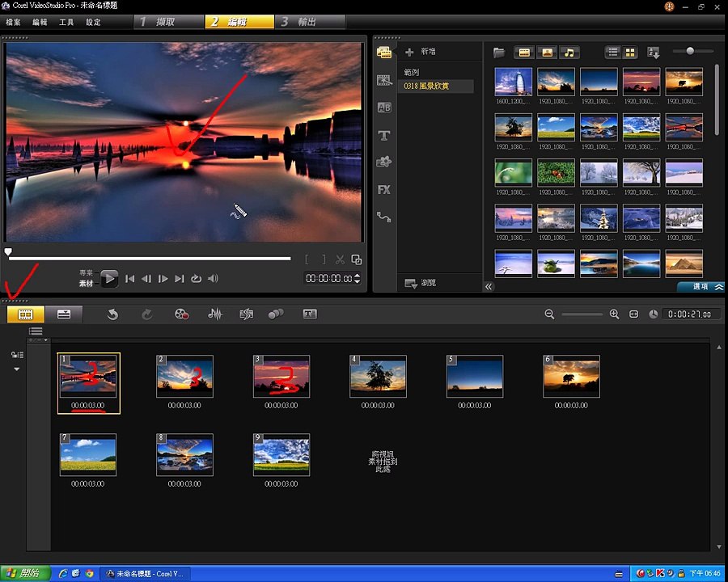This screenshot has height=582, width=728.
Task: Open the Graphic library flower icon
Action: coord(384,162)
